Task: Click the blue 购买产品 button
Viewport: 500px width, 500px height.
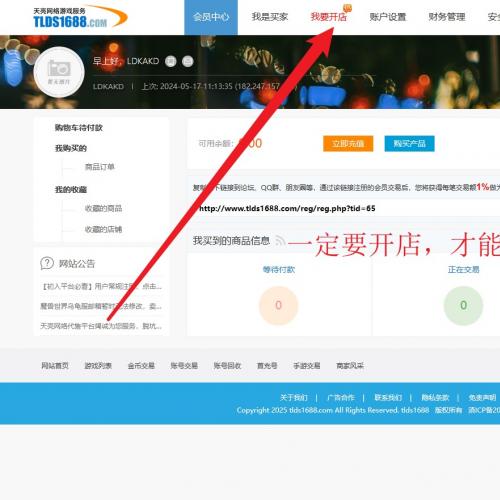Action: (409, 144)
